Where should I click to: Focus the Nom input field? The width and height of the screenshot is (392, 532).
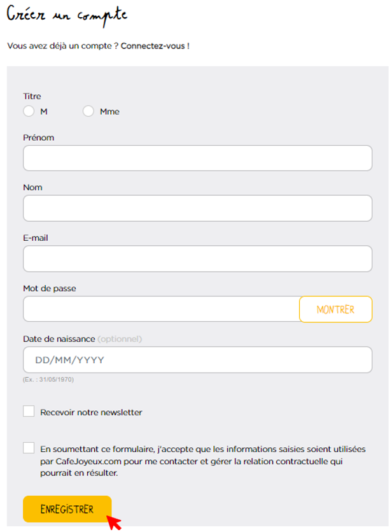[x=197, y=208]
